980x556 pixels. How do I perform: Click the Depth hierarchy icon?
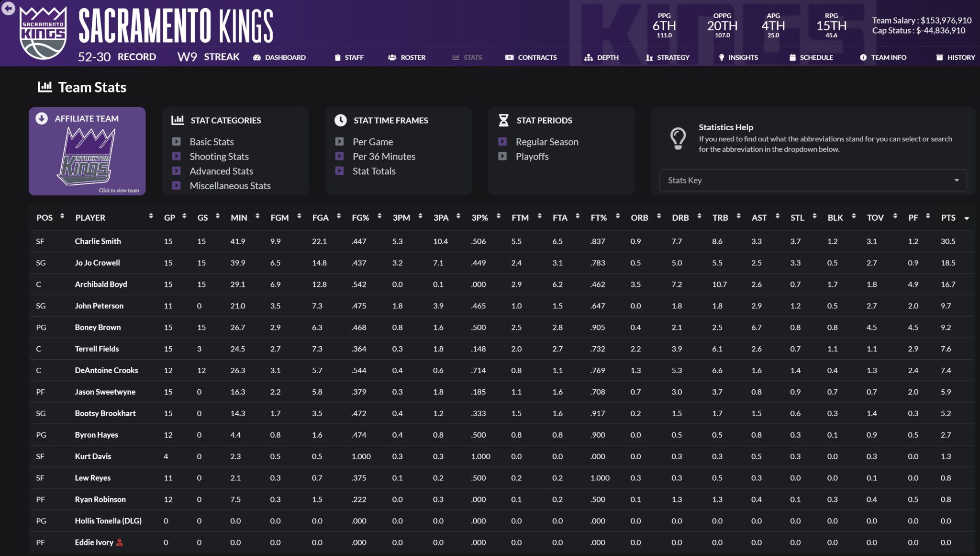click(588, 57)
